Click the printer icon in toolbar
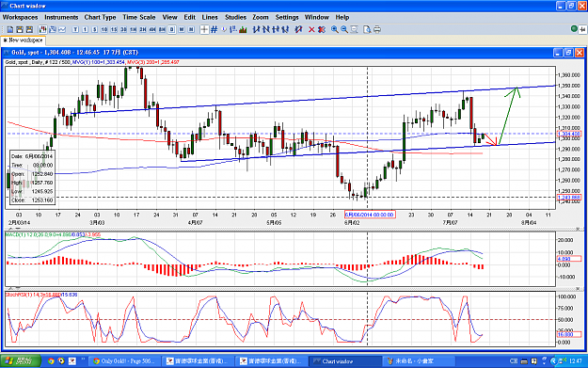Viewport: 588px width, 368px height. click(377, 29)
